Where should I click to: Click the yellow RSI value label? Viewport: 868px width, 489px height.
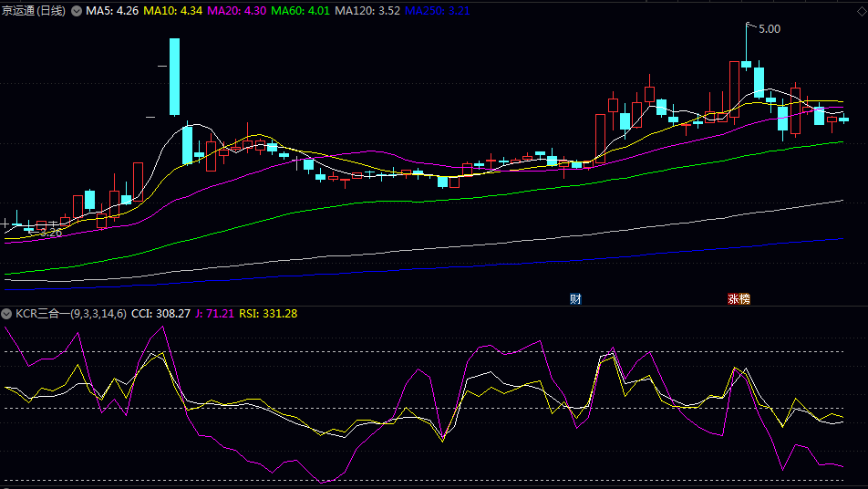click(x=268, y=314)
